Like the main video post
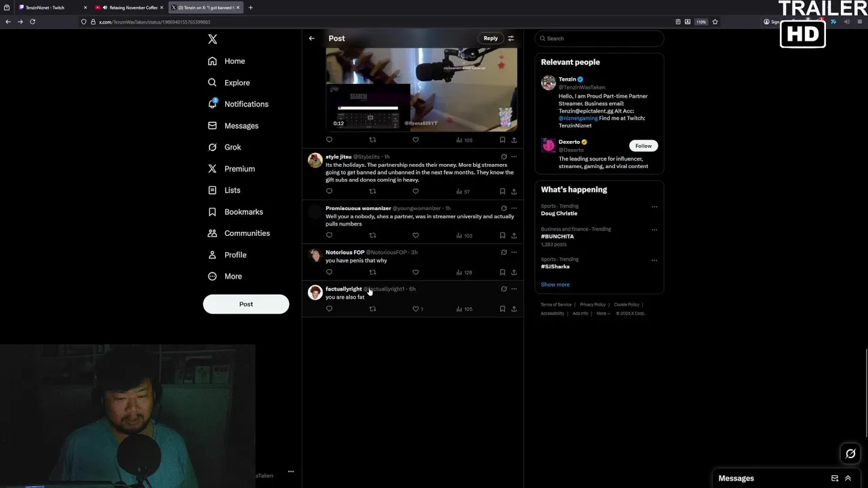The height and width of the screenshot is (488, 868). coord(416,140)
